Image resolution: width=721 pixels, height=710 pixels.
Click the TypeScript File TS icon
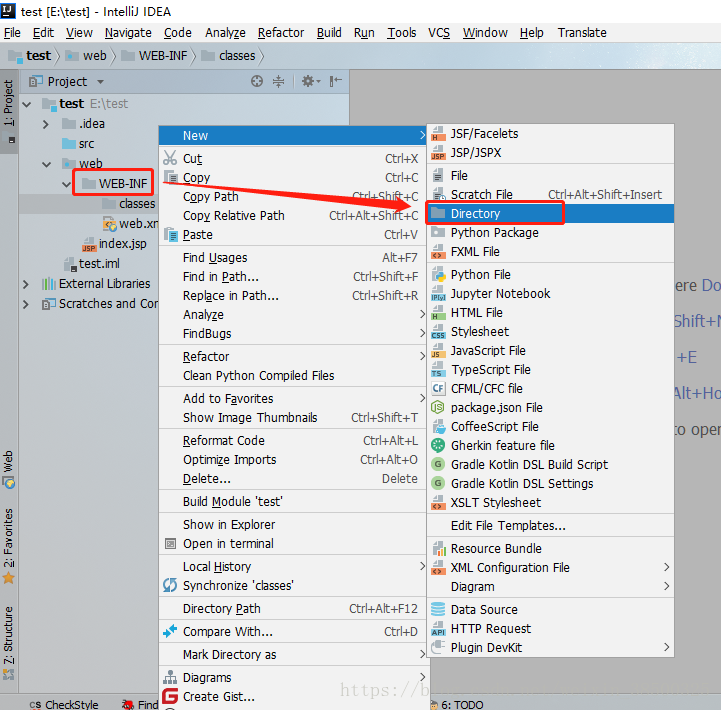pos(438,370)
